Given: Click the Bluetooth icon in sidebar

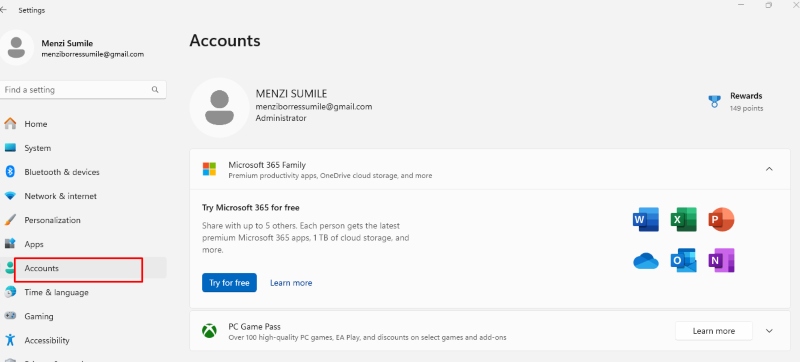Looking at the screenshot, I should coord(10,172).
